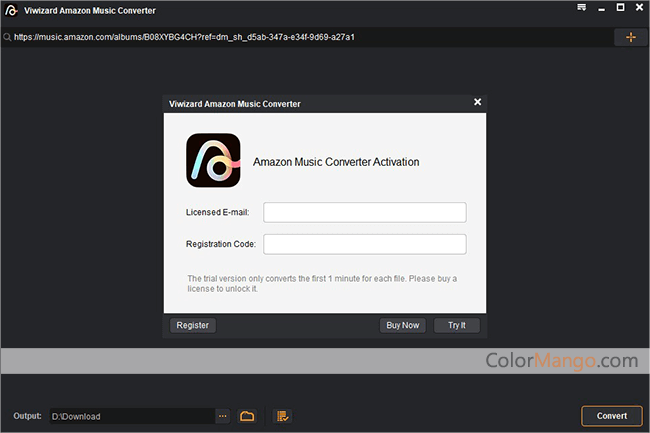This screenshot has width=650, height=433.
Task: Open the main menu icon in title bar
Action: pyautogui.click(x=582, y=7)
